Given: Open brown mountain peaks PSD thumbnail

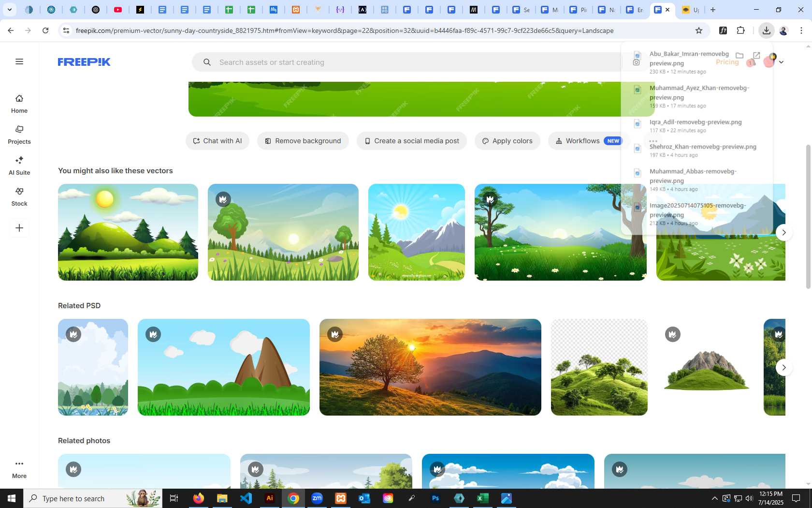Looking at the screenshot, I should point(224,367).
